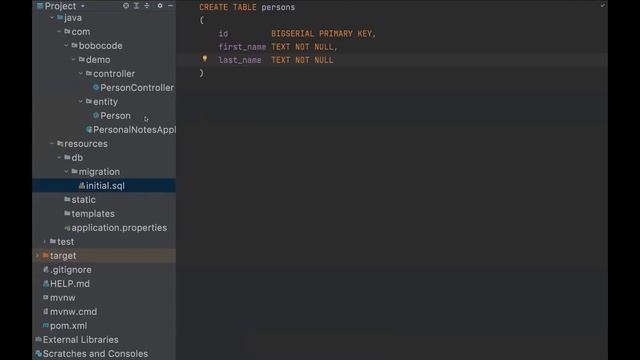Viewport: 640px width, 360px height.
Task: Open Project panel settings gear
Action: 160,6
